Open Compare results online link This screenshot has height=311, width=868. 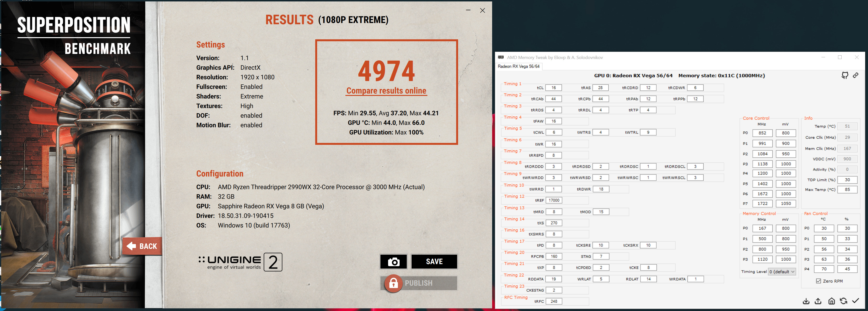386,91
